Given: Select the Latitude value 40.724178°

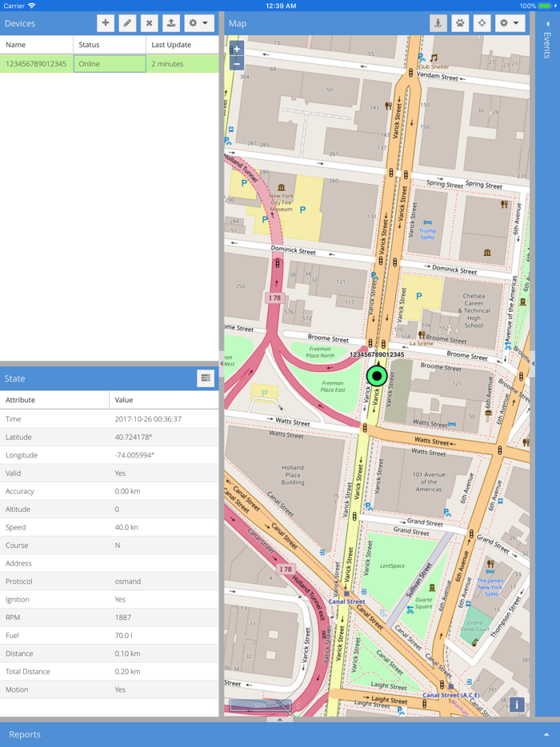Looking at the screenshot, I should [x=134, y=437].
